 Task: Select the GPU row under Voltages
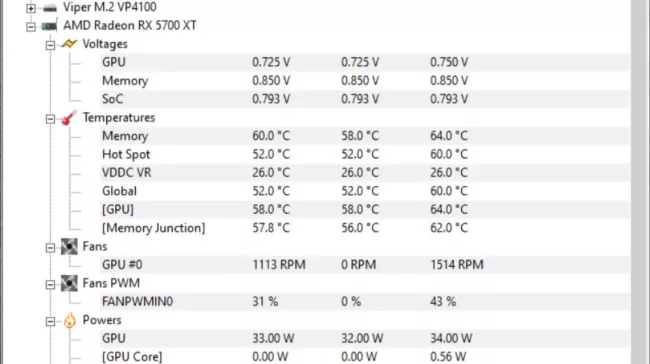(x=365, y=62)
